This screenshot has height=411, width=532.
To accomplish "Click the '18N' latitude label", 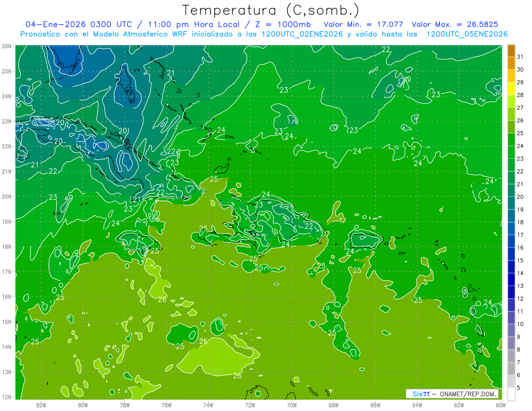I will (7, 247).
